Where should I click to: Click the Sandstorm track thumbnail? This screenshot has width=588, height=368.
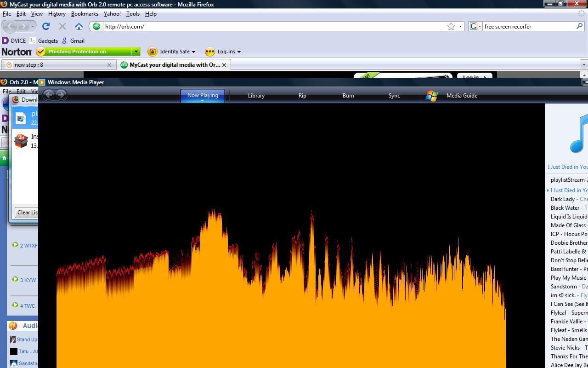pos(13,363)
